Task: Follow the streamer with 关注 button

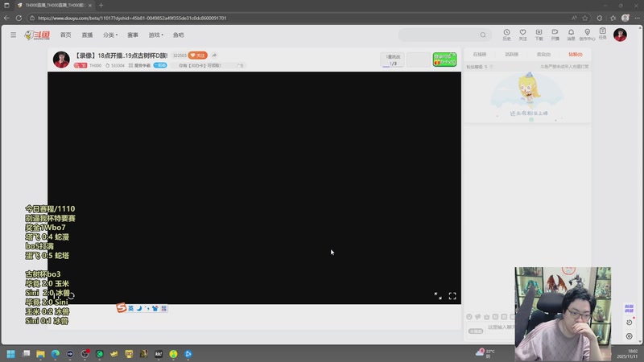Action: pyautogui.click(x=197, y=56)
